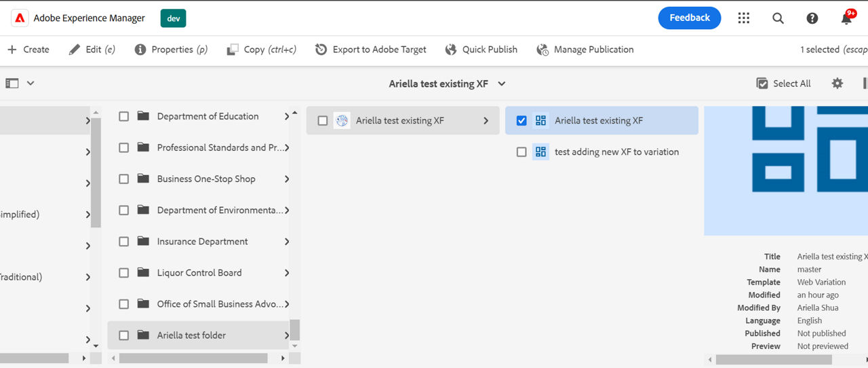This screenshot has width=868, height=368.
Task: Open the rail dropdown chevron
Action: [31, 84]
